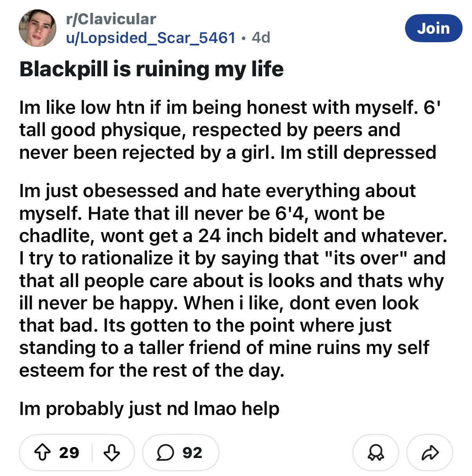Viewport: 472px width, 476px height.
Task: Click the paragraph starting 'Im just obesessed'
Action: (231, 280)
